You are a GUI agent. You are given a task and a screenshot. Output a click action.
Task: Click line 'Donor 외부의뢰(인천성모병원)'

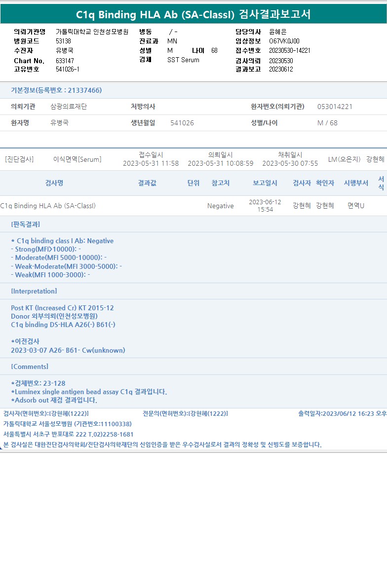(x=54, y=316)
